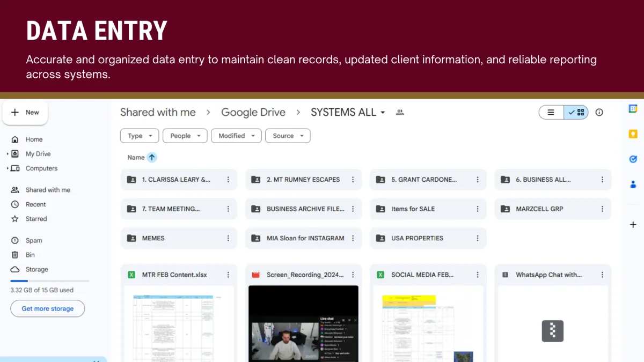Open folder MIA Sloan for INSTAGRAM

[303, 238]
